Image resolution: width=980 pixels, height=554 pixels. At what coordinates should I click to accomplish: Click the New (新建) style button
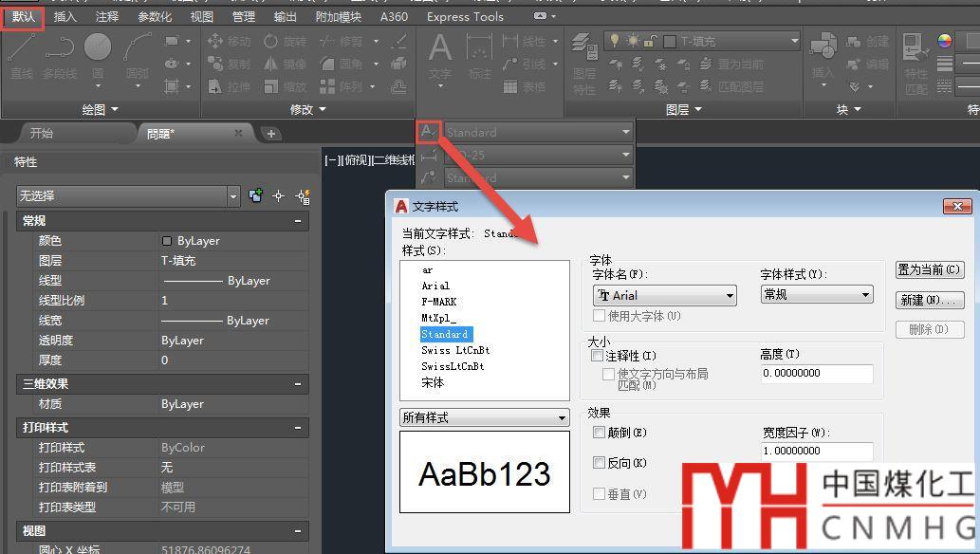(x=929, y=300)
